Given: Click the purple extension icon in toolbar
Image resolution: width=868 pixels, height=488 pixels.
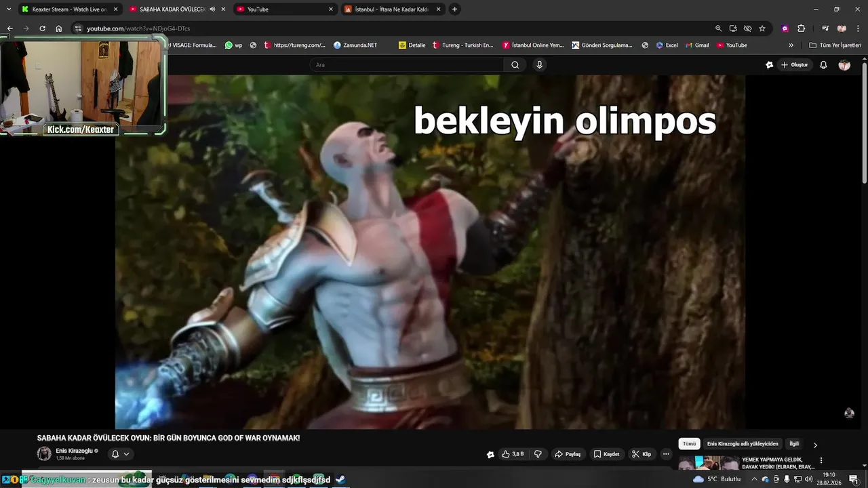Looking at the screenshot, I should 785,28.
